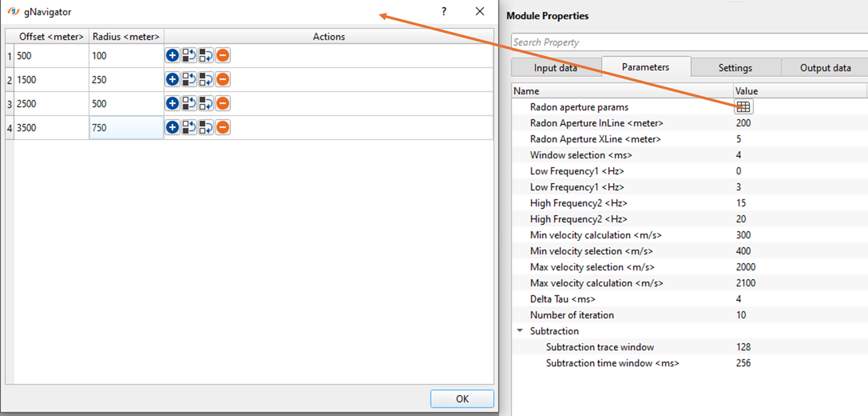This screenshot has width=868, height=416.
Task: Click the Number of iteration value 10
Action: 741,315
